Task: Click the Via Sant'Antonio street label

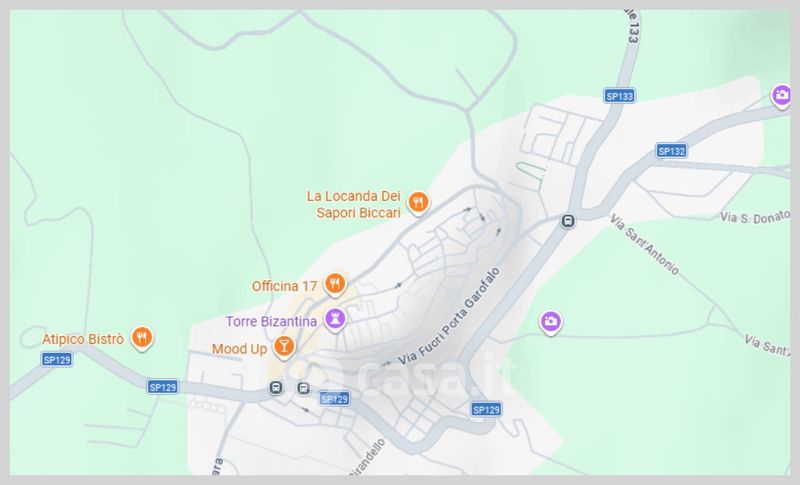Action: tap(645, 244)
